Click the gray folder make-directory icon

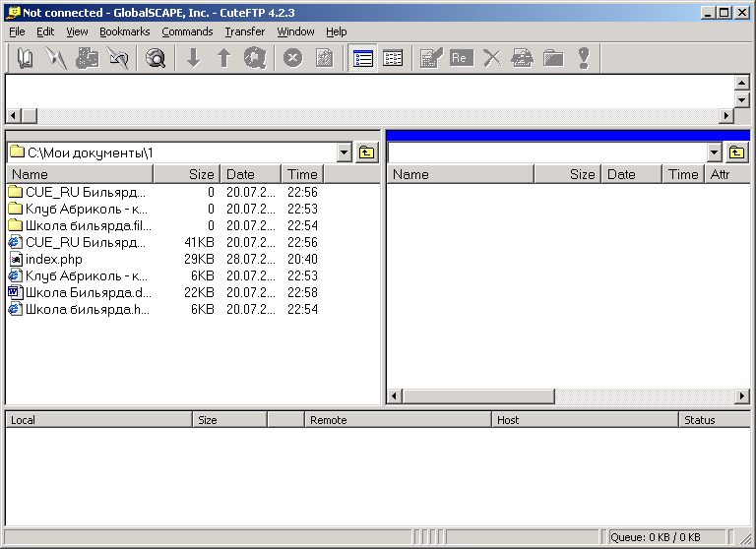(x=553, y=58)
